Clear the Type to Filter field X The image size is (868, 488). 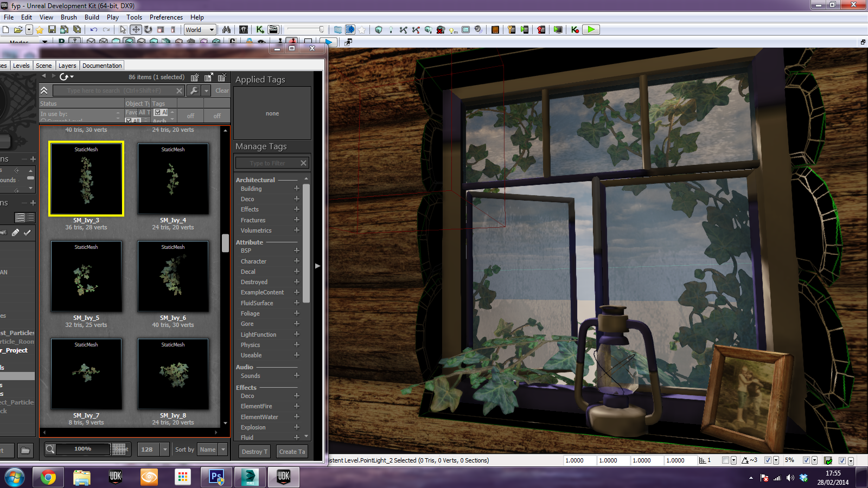pos(303,163)
